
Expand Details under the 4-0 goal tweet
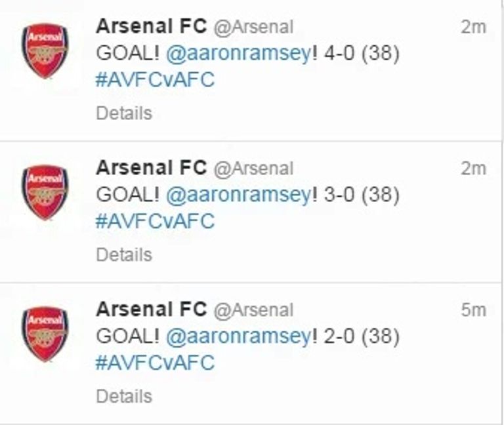pyautogui.click(x=124, y=113)
